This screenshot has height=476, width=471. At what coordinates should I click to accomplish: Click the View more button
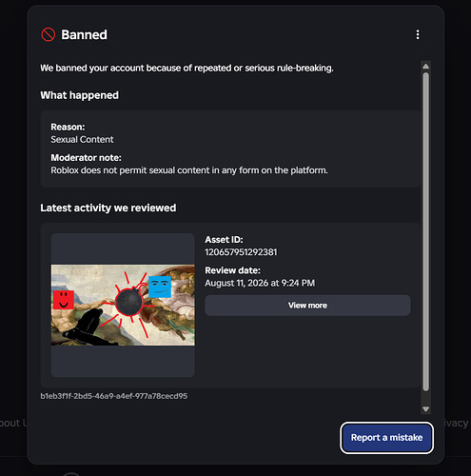(x=307, y=306)
